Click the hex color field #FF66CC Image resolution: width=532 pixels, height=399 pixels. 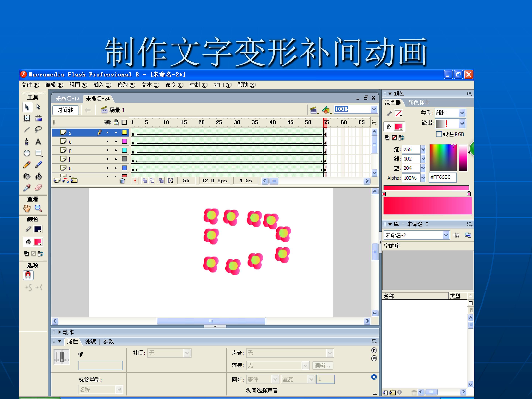pos(443,177)
